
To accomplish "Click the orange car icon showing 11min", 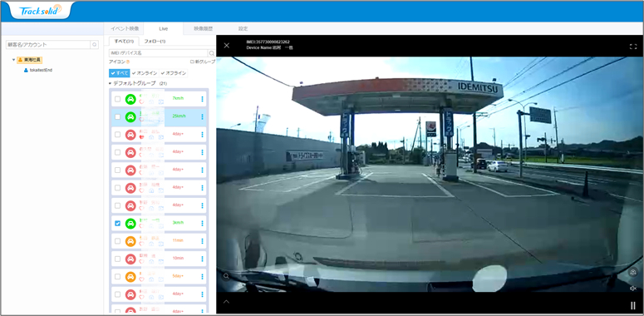I will [x=130, y=241].
